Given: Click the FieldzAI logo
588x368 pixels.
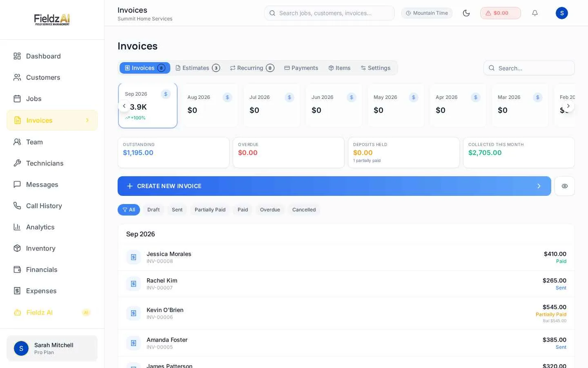Looking at the screenshot, I should [52, 20].
